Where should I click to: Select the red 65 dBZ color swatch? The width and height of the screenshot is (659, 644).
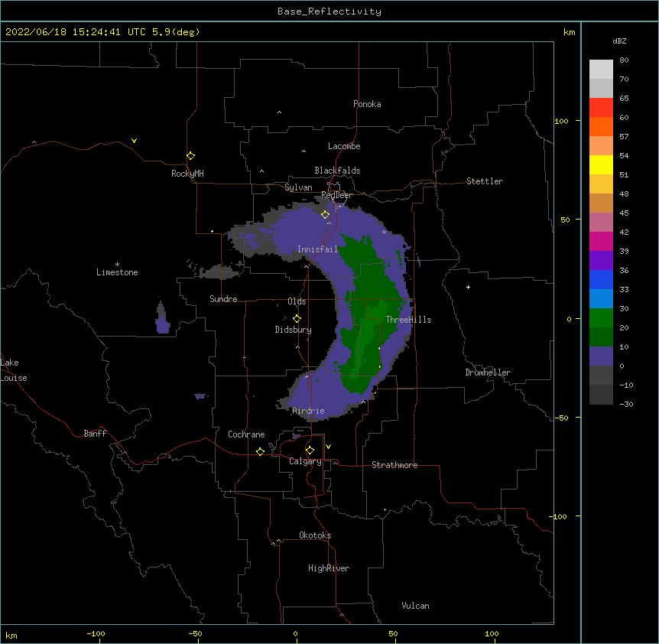[601, 108]
